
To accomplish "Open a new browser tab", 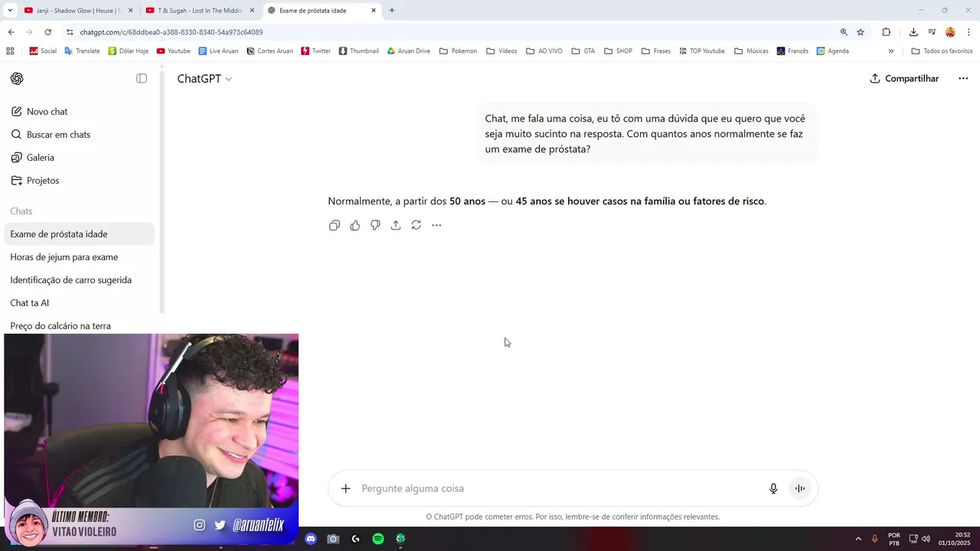I will coord(392,11).
